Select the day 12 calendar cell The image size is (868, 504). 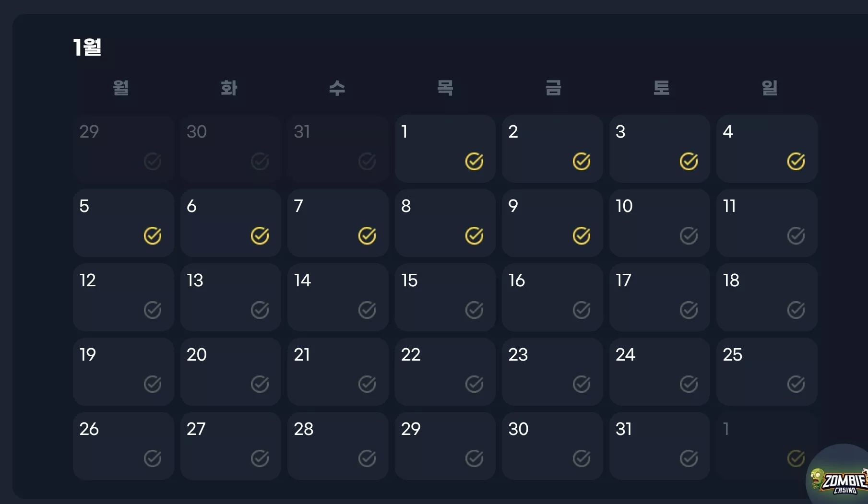pos(123,297)
